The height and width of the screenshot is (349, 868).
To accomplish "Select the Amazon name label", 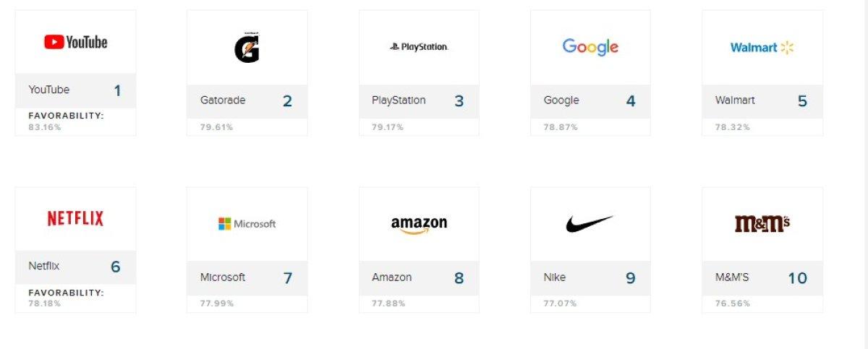I will coord(392,277).
